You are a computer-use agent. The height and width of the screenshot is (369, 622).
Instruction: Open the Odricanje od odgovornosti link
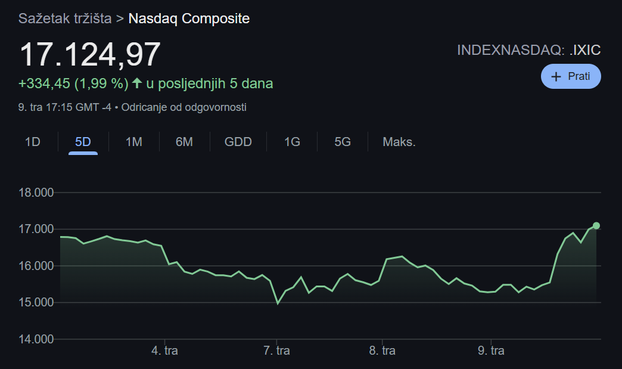click(184, 107)
